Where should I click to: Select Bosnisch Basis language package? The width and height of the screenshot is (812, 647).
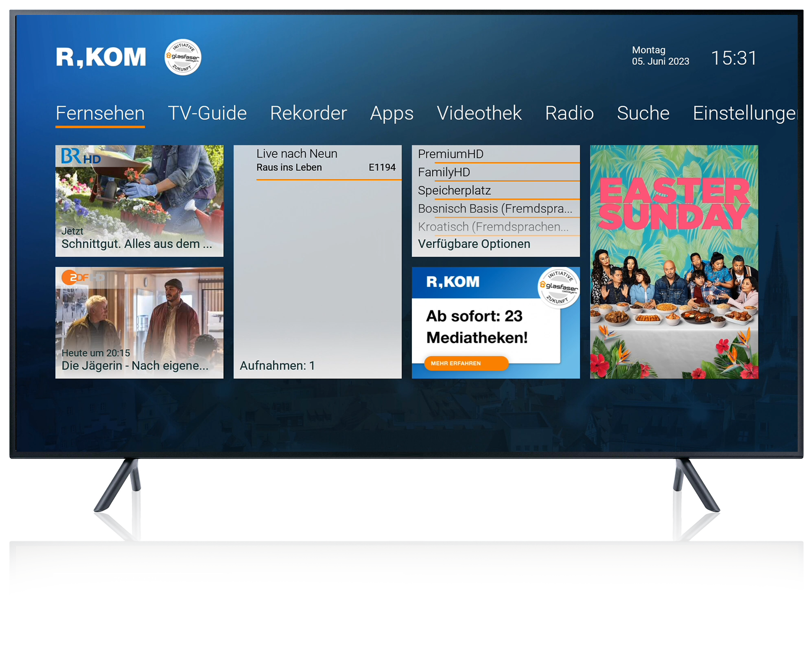click(x=496, y=209)
